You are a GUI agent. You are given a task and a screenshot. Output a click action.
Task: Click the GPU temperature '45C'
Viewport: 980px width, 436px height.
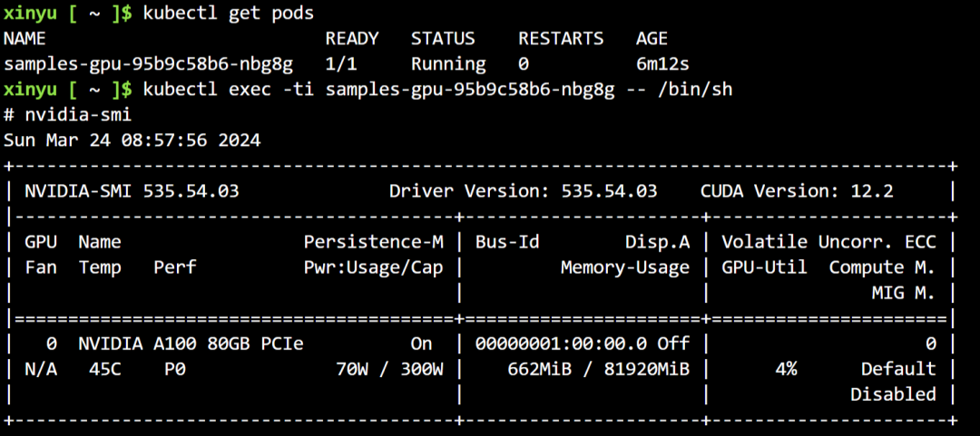pyautogui.click(x=105, y=369)
